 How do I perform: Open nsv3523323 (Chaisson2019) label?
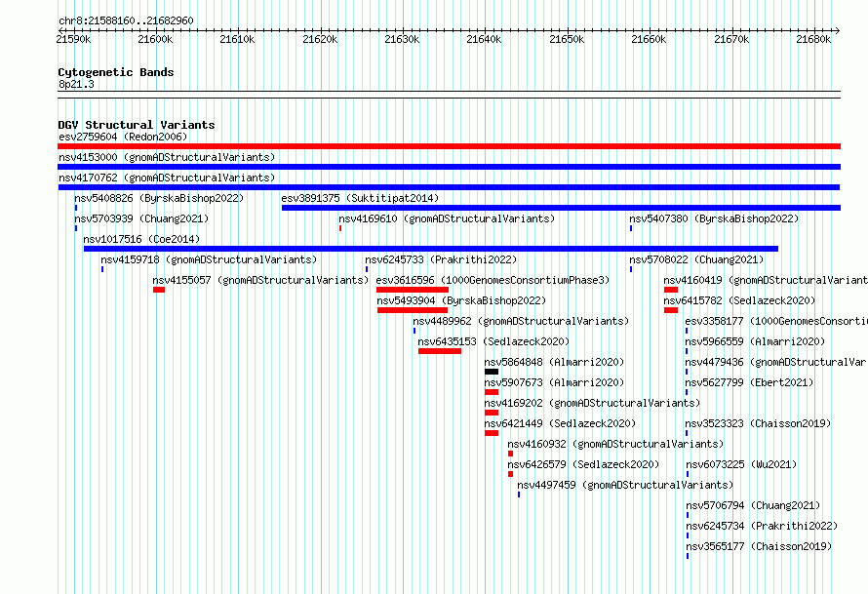point(758,423)
